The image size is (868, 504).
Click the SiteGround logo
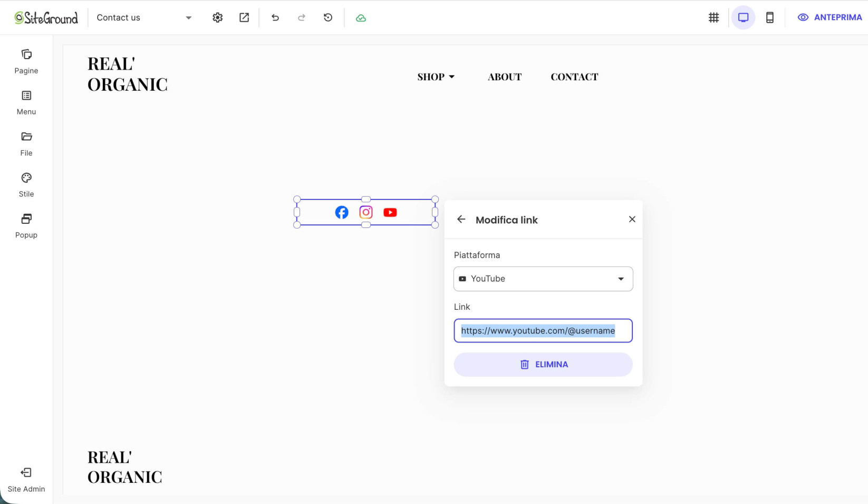point(46,18)
